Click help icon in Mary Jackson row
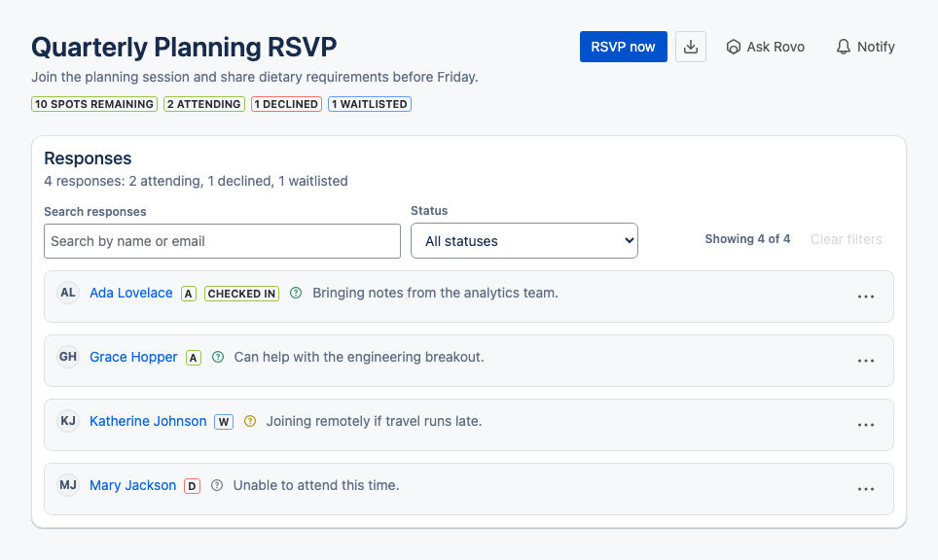Screen dimensions: 938x560 click(x=217, y=485)
